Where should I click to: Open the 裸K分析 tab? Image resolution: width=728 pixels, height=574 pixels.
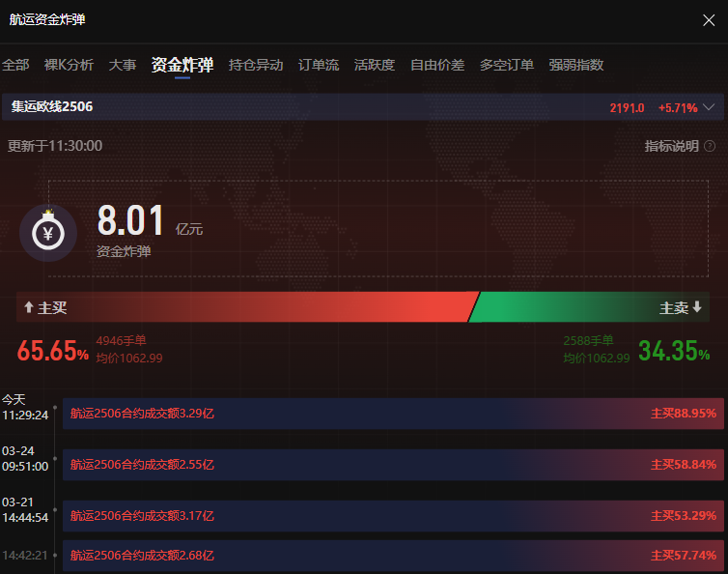(69, 65)
